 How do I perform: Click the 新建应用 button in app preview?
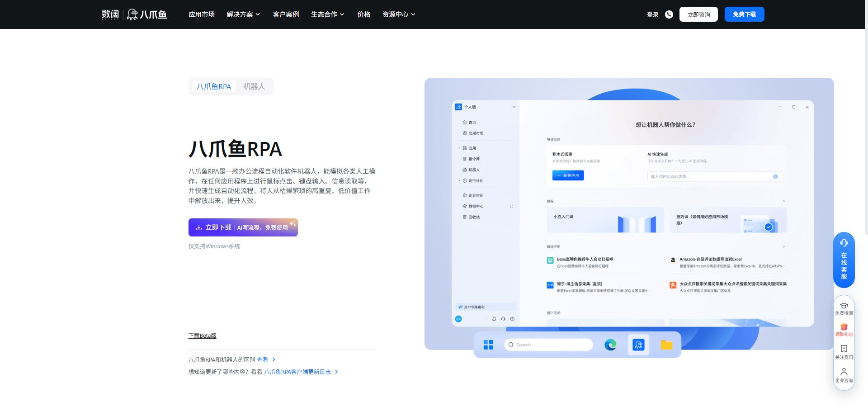pos(568,175)
